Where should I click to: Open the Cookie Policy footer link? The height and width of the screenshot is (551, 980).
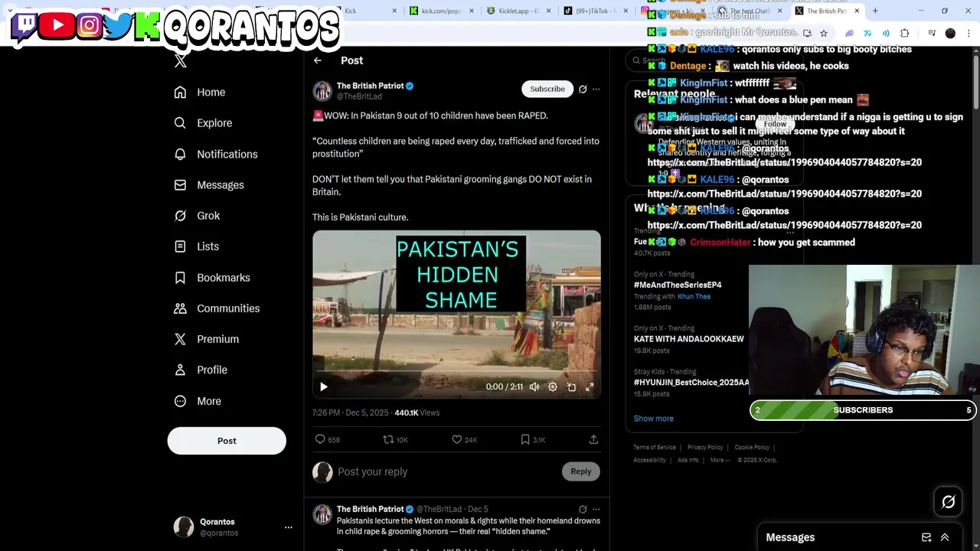click(x=752, y=447)
